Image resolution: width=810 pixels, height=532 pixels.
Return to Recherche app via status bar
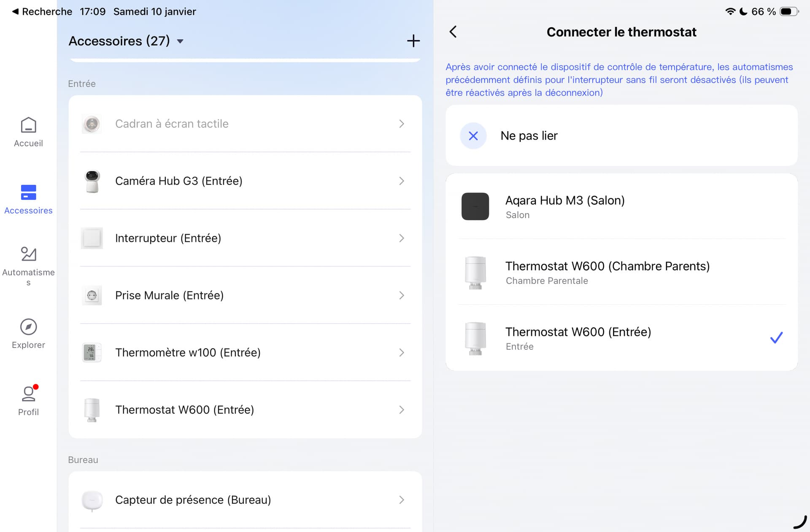[x=41, y=11]
